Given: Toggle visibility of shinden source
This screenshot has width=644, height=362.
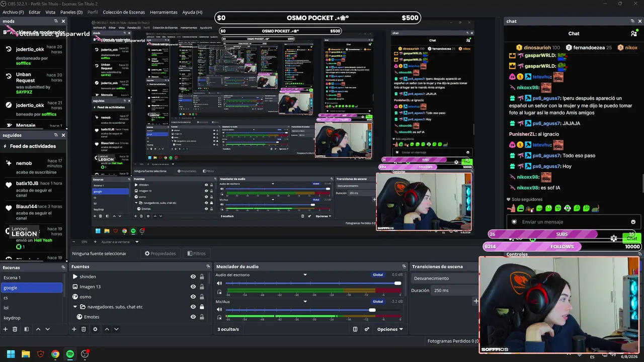Looking at the screenshot, I should [x=193, y=277].
